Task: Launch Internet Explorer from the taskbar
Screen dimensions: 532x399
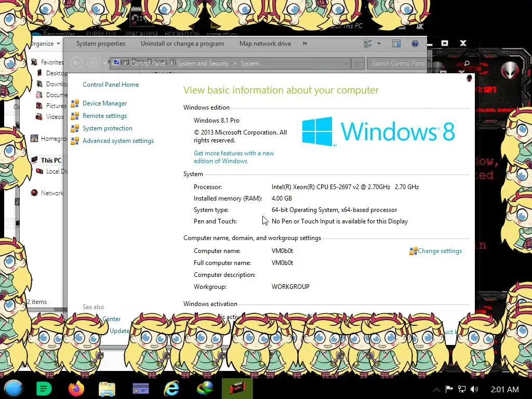Action: click(171, 389)
